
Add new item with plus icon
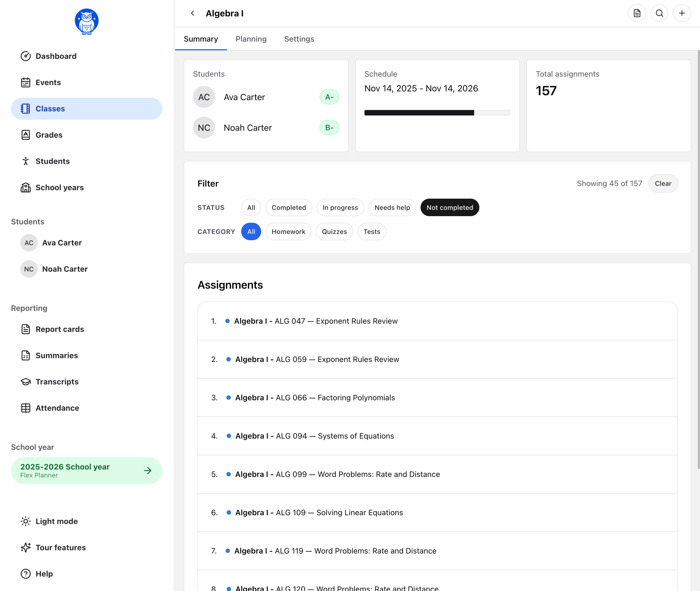682,13
